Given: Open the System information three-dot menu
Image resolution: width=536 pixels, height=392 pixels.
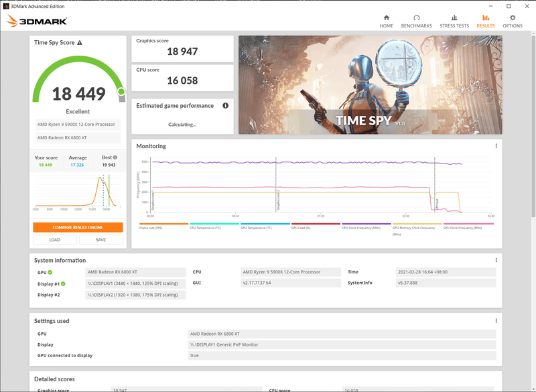Looking at the screenshot, I should [496, 260].
